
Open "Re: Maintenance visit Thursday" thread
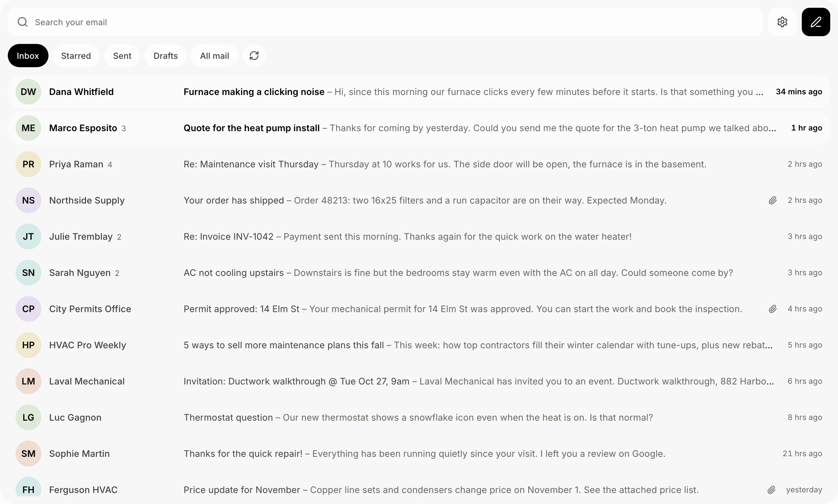tap(419, 164)
